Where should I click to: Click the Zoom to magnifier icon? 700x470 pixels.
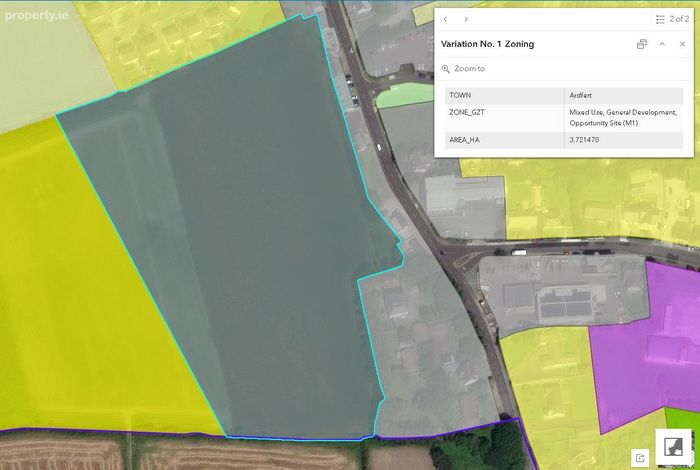pyautogui.click(x=446, y=69)
